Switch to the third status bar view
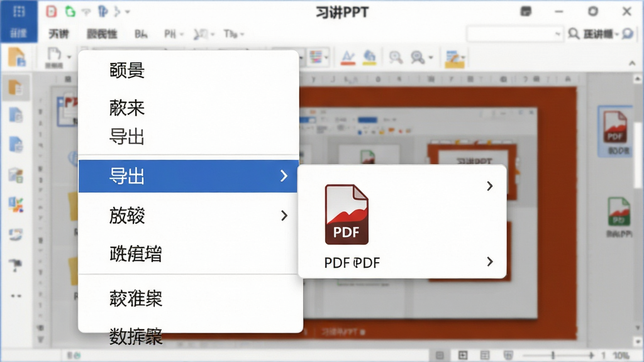The width and height of the screenshot is (644, 362). 485,355
